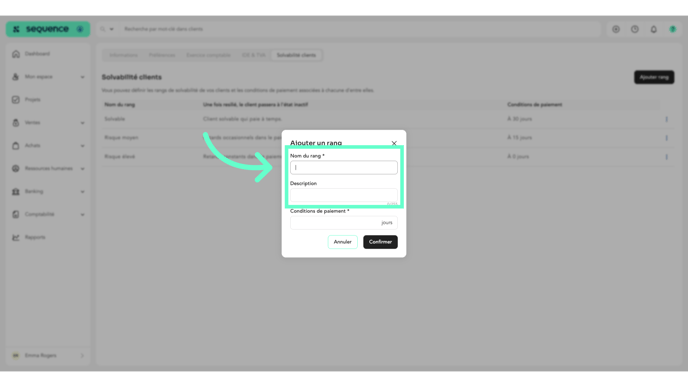Click the Confirmer button in dialog

click(380, 242)
